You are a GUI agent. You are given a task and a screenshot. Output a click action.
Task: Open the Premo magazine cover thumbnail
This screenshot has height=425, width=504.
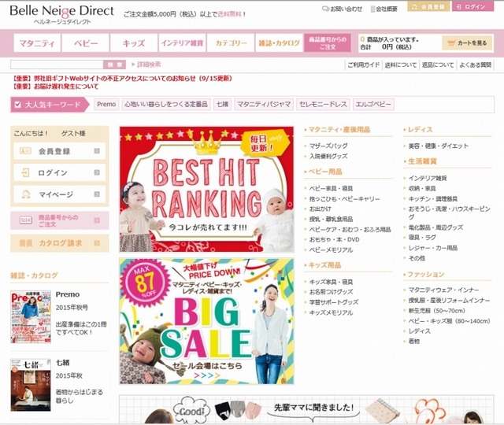pos(31,316)
